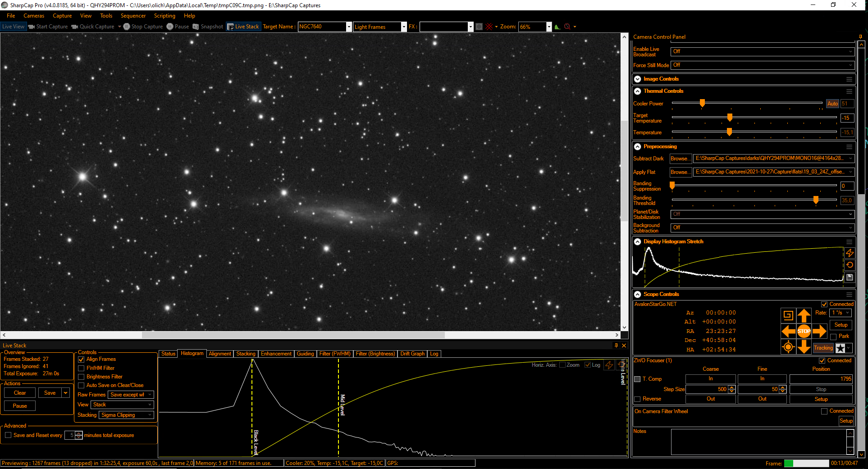
Task: Check Auto Save on Clear/Close
Action: (x=82, y=385)
